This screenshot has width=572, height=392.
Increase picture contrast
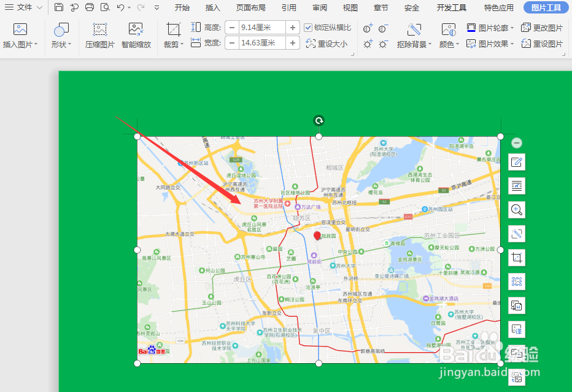point(368,28)
